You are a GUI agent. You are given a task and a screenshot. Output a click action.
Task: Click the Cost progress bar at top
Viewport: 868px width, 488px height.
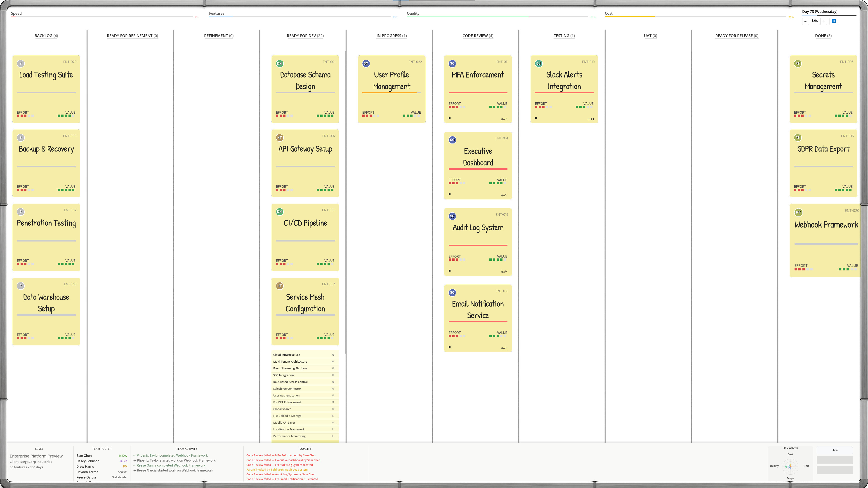[x=696, y=16]
